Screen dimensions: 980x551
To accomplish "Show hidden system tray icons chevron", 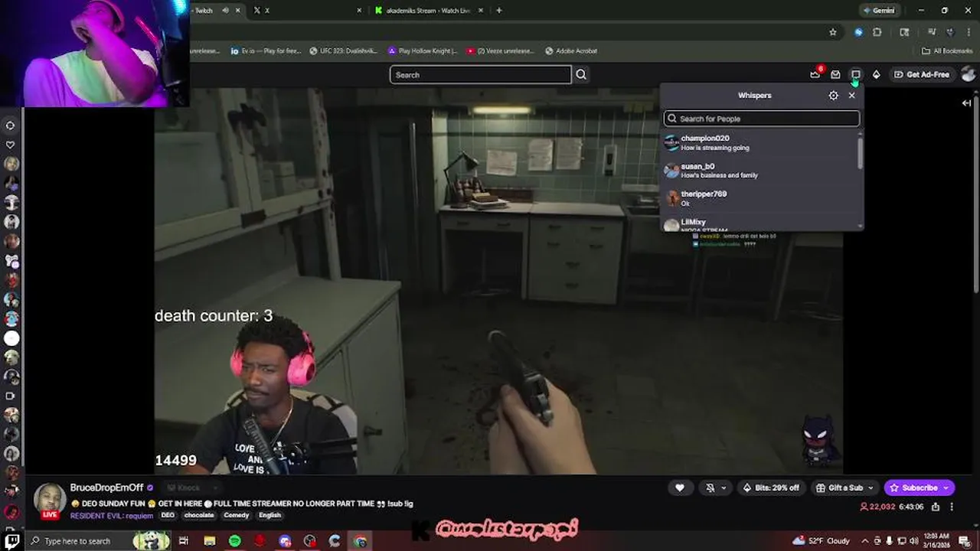I will pos(865,541).
